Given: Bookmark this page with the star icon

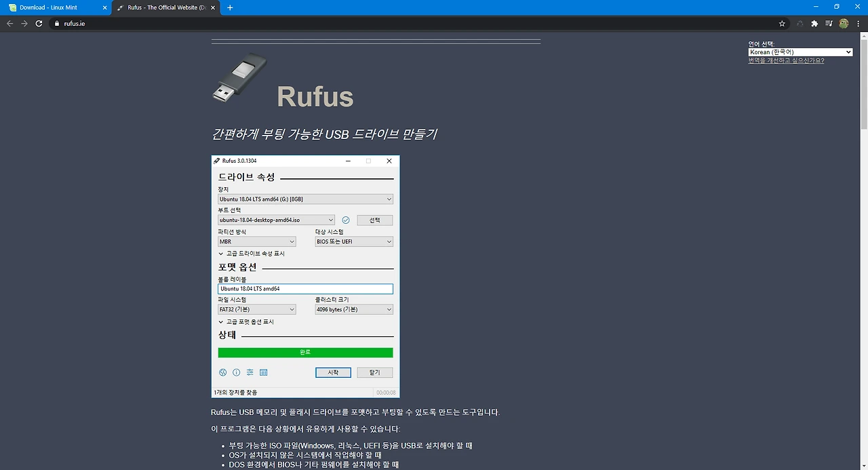Looking at the screenshot, I should coord(782,23).
